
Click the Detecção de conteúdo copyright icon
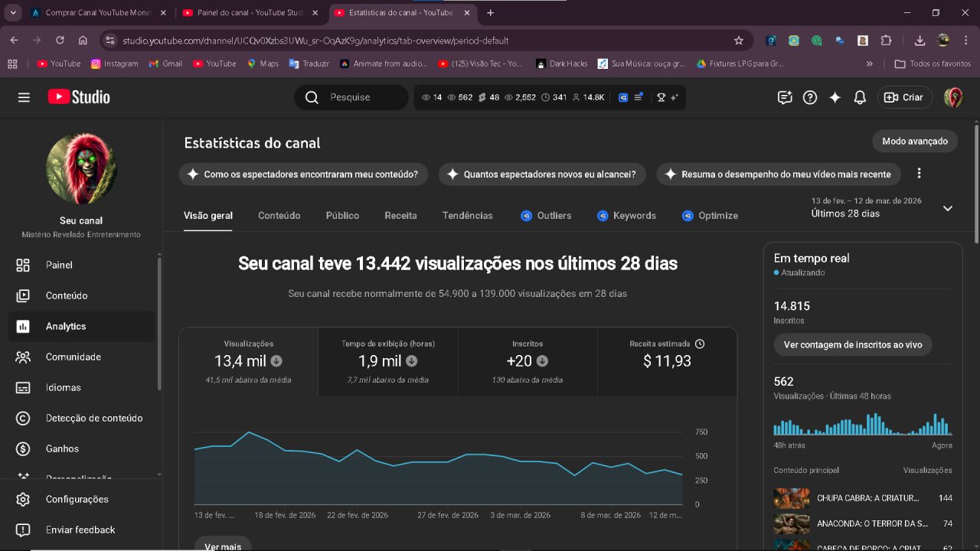(x=23, y=418)
